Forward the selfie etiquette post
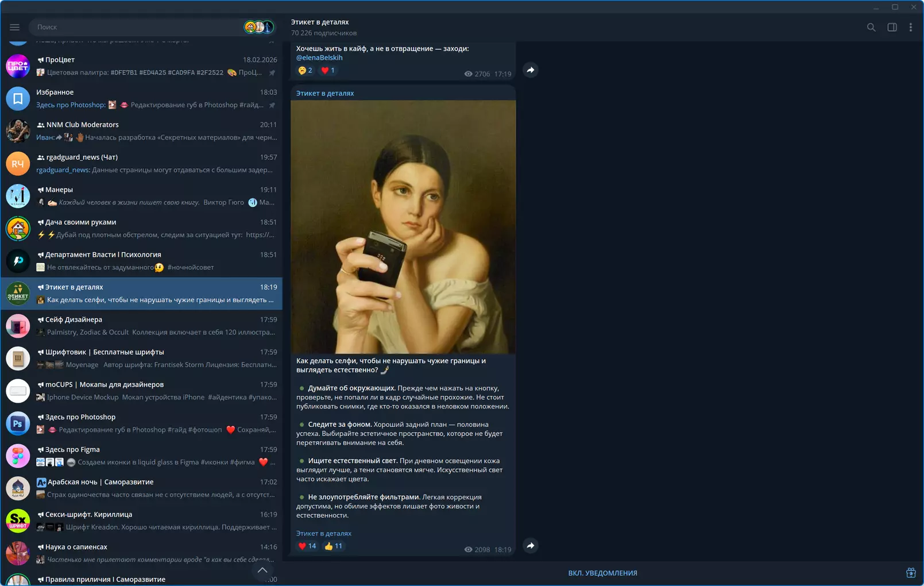The width and height of the screenshot is (924, 586). [x=531, y=546]
